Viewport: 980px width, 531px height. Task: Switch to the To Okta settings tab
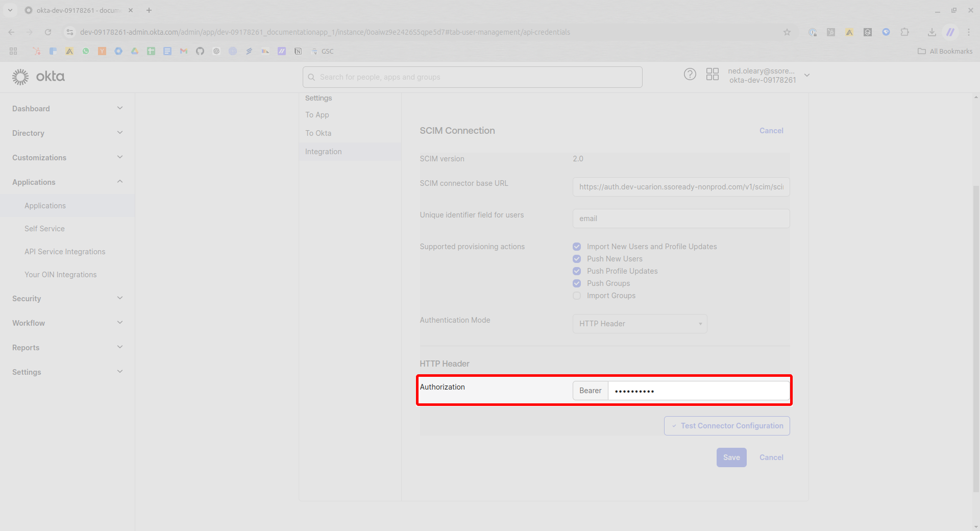(318, 133)
